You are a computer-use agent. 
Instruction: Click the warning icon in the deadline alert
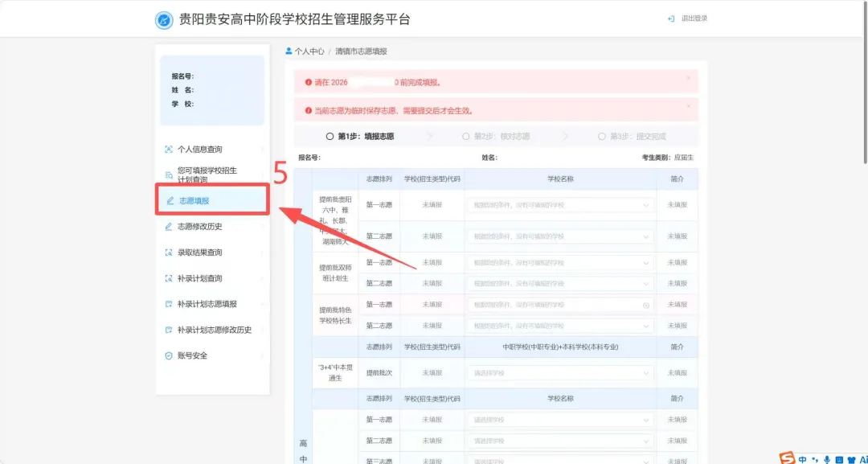point(309,83)
